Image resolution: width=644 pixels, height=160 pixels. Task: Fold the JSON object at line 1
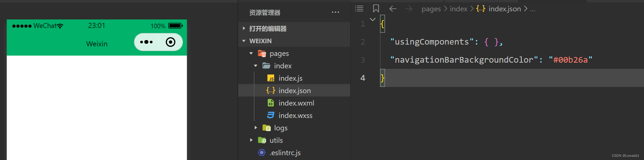(373, 19)
